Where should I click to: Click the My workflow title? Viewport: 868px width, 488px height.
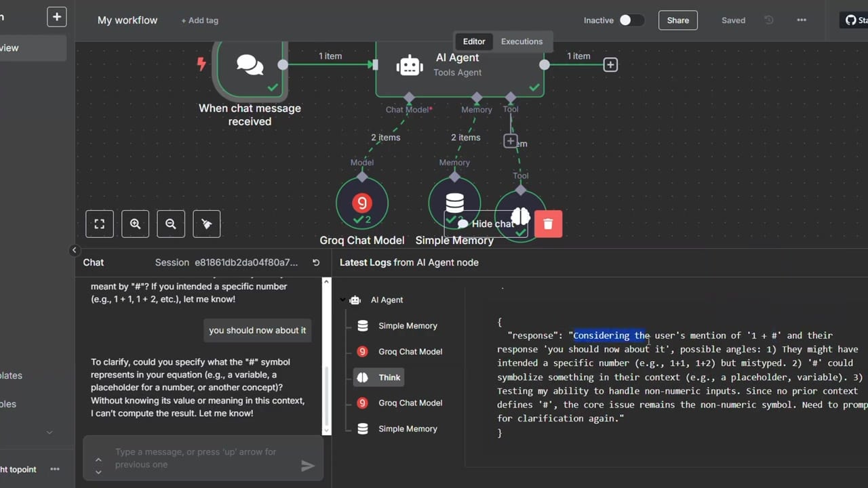pos(127,20)
